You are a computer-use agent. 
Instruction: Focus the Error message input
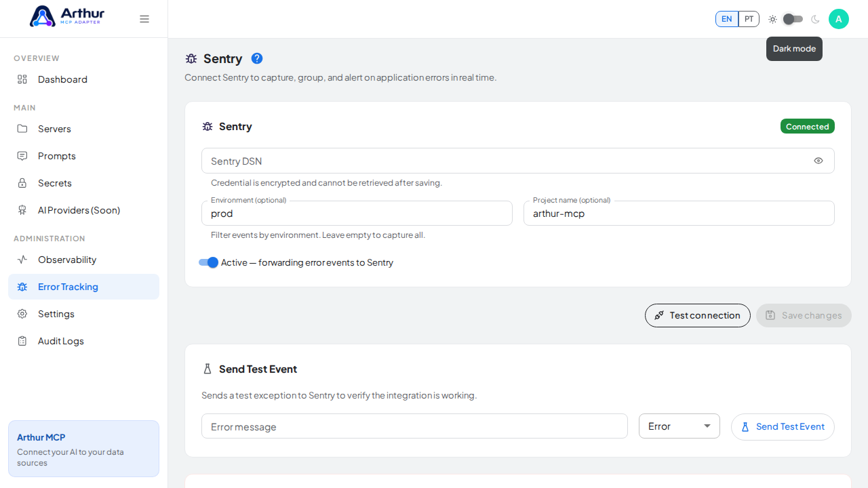point(414,426)
